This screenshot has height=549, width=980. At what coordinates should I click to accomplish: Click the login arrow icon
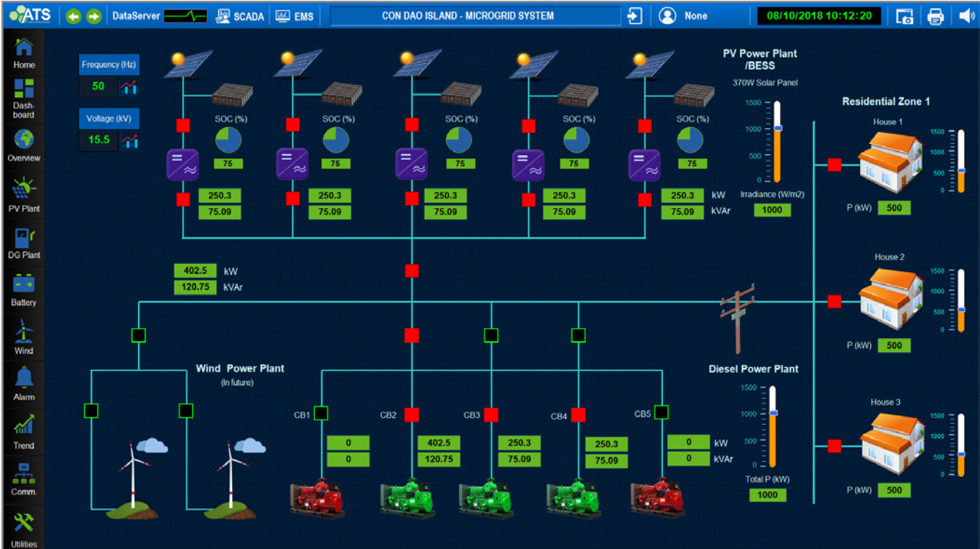pos(634,16)
